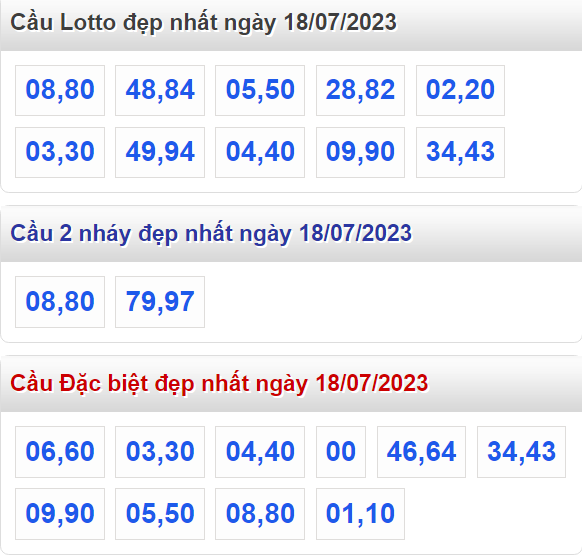Click 34,43 in the Cầu Lotto section

460,152
